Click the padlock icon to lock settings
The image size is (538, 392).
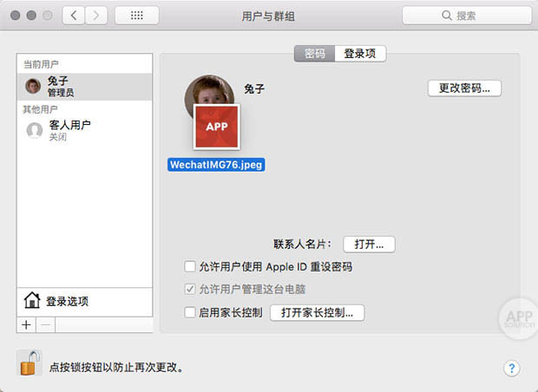click(30, 363)
